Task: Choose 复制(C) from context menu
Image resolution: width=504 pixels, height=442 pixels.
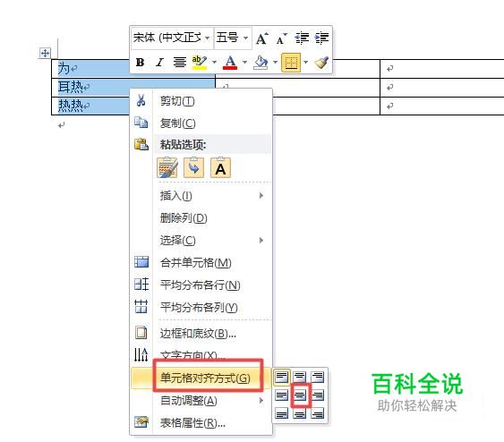Action: tap(201, 123)
